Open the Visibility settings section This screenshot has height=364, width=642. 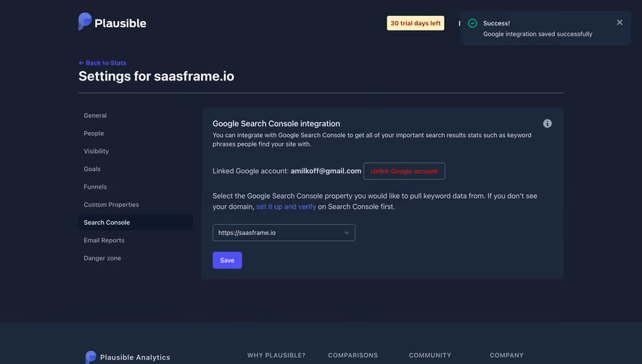pyautogui.click(x=96, y=151)
